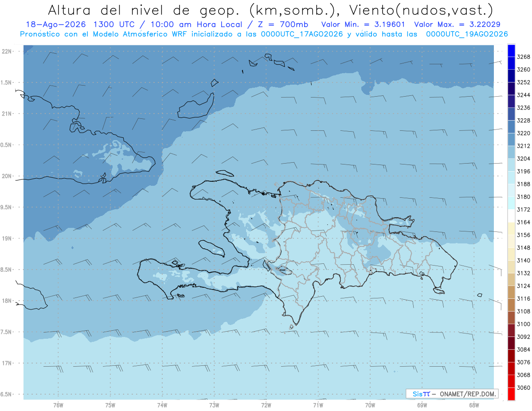Click the 3204 colorbar label
Screen dimensions: 532x411
(524, 159)
